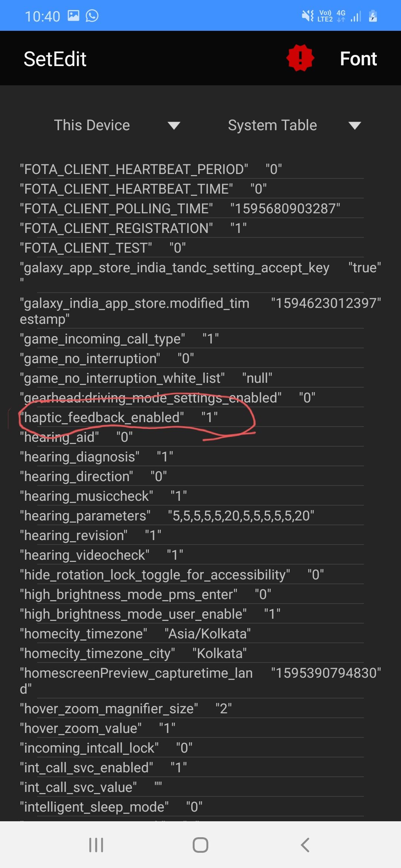The width and height of the screenshot is (401, 868).
Task: Open the Font menu option
Action: click(x=358, y=59)
